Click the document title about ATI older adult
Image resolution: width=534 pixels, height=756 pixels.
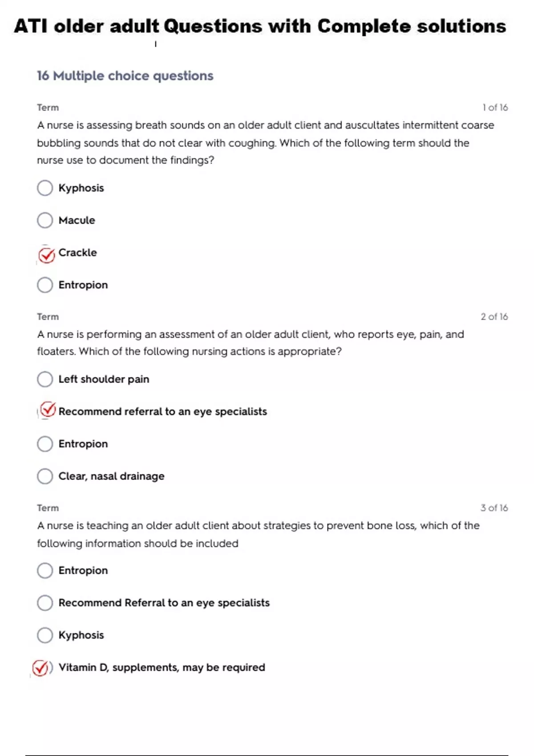(260, 26)
